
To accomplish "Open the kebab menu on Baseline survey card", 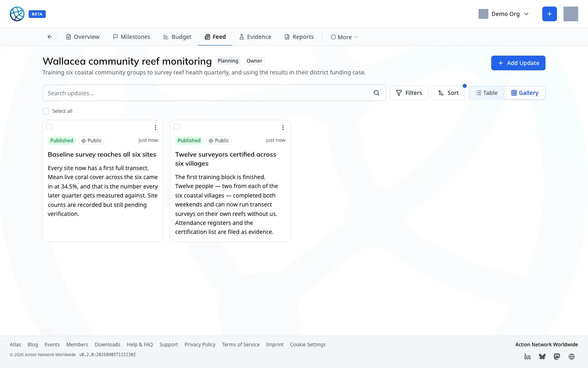I will (x=156, y=128).
